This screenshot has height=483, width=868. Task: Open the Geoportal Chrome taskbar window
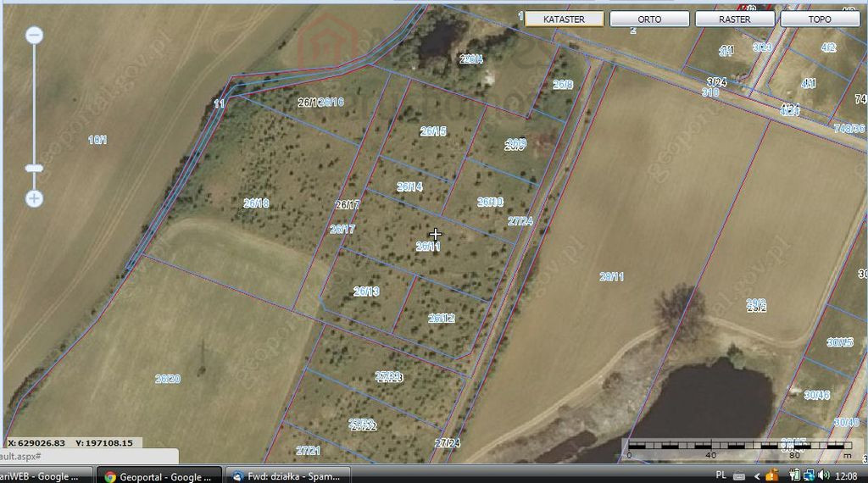(x=159, y=476)
